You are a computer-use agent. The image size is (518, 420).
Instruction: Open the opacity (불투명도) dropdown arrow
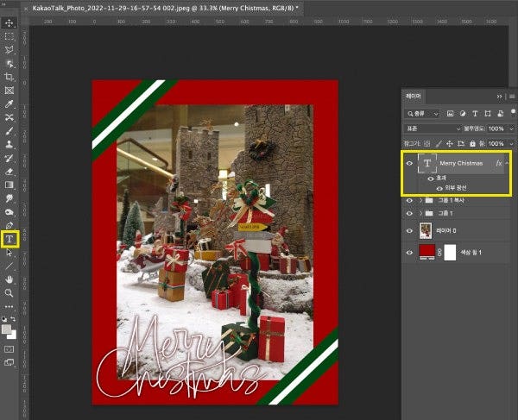point(512,129)
